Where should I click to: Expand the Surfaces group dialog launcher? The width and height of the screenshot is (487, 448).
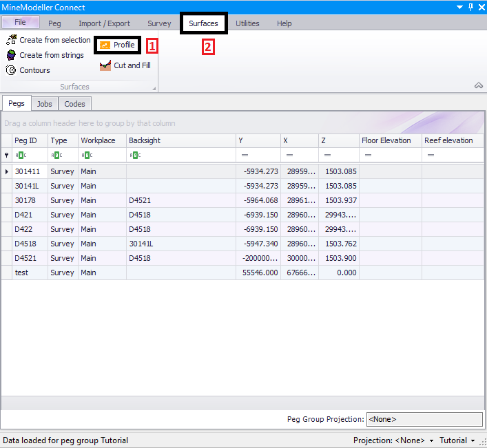[x=153, y=87]
